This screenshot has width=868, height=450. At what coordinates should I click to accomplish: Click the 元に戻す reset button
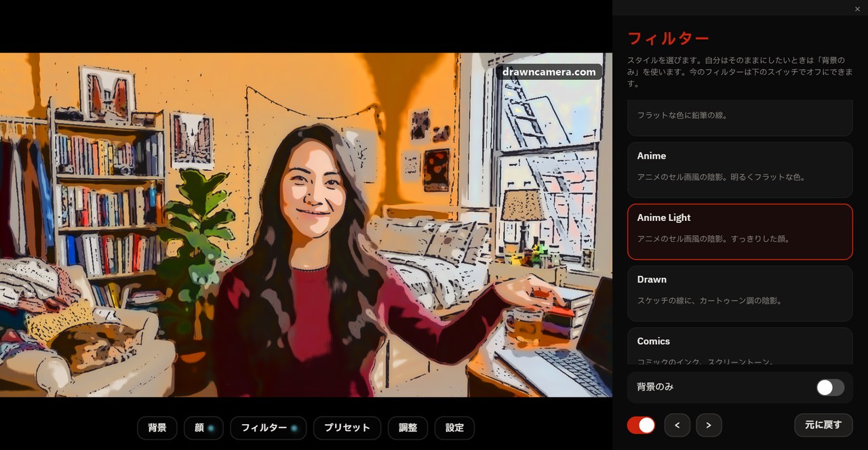tap(823, 425)
